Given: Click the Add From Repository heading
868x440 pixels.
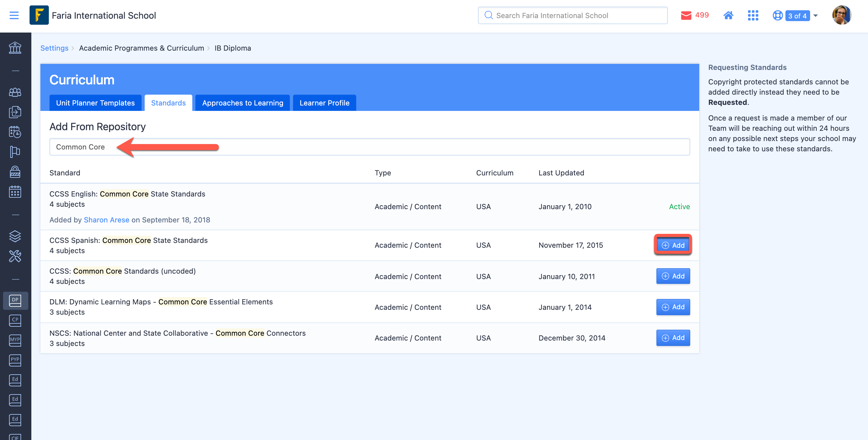Looking at the screenshot, I should [x=97, y=127].
